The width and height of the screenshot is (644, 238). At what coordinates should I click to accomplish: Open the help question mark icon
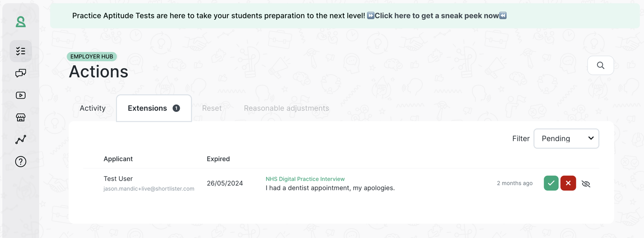pyautogui.click(x=21, y=162)
